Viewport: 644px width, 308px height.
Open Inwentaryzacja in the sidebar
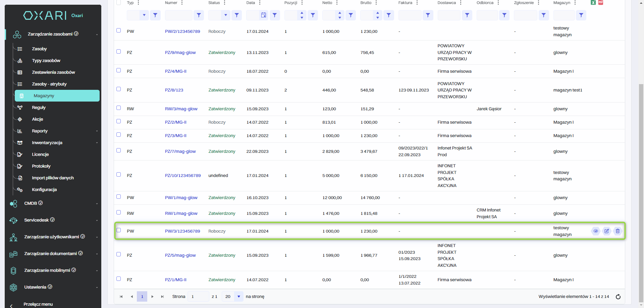tap(47, 143)
